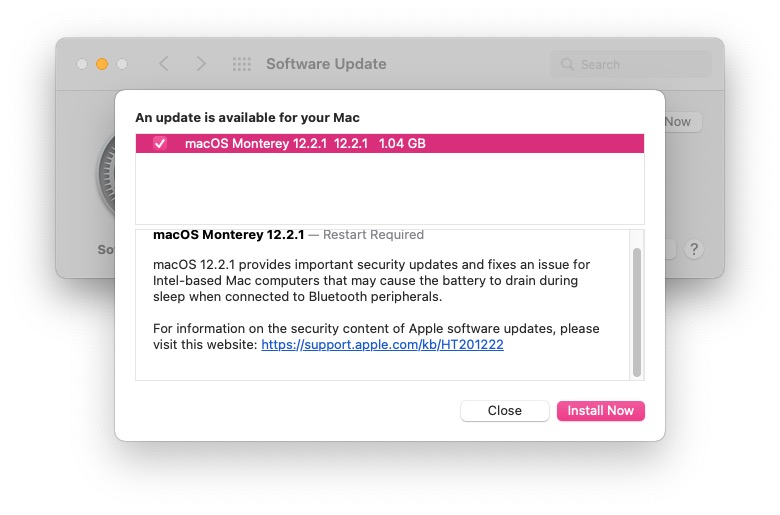Close the Software Update preferences window
Image resolution: width=780 pixels, height=515 pixels.
pyautogui.click(x=82, y=64)
